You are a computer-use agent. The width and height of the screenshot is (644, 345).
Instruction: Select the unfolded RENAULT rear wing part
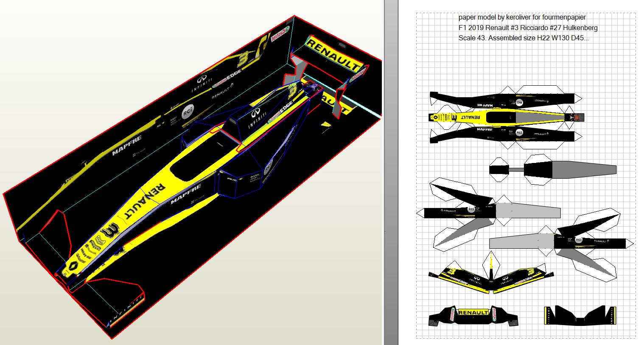point(473,316)
